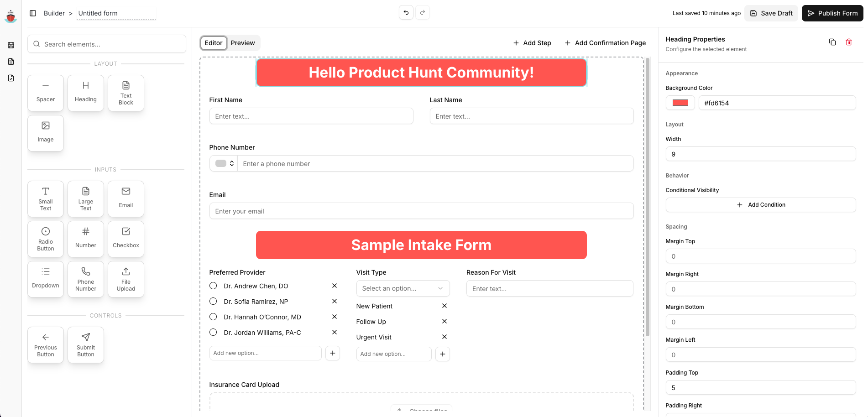Select the Dr. Sofia Ramirez radio button

[x=213, y=301]
